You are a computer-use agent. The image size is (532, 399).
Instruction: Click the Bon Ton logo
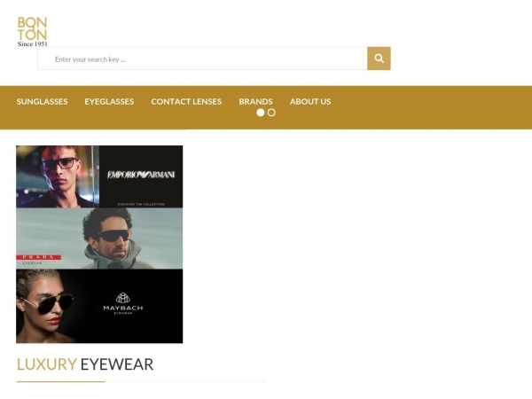(x=32, y=28)
